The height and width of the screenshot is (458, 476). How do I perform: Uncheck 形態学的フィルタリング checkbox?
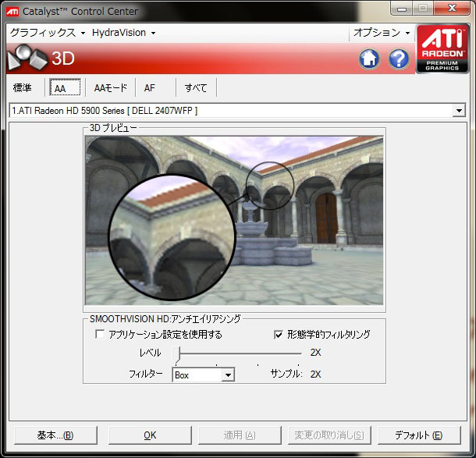tap(279, 335)
